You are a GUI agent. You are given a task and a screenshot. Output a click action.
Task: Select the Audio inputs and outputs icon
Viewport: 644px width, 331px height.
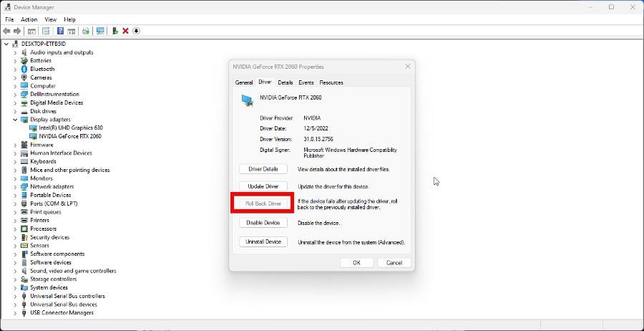(24, 52)
